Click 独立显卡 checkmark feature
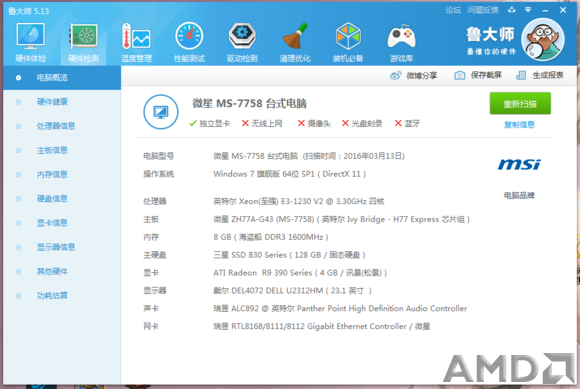The width and height of the screenshot is (580, 389). [209, 123]
